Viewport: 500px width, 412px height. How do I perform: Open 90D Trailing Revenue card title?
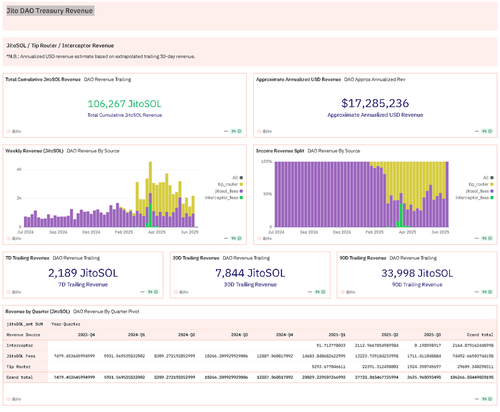click(363, 258)
